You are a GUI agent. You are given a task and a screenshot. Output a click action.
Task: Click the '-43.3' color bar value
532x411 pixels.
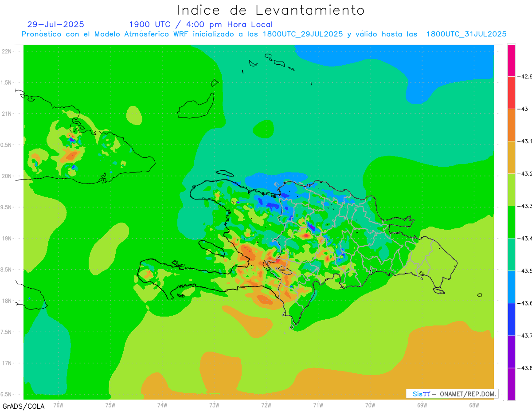click(x=525, y=206)
